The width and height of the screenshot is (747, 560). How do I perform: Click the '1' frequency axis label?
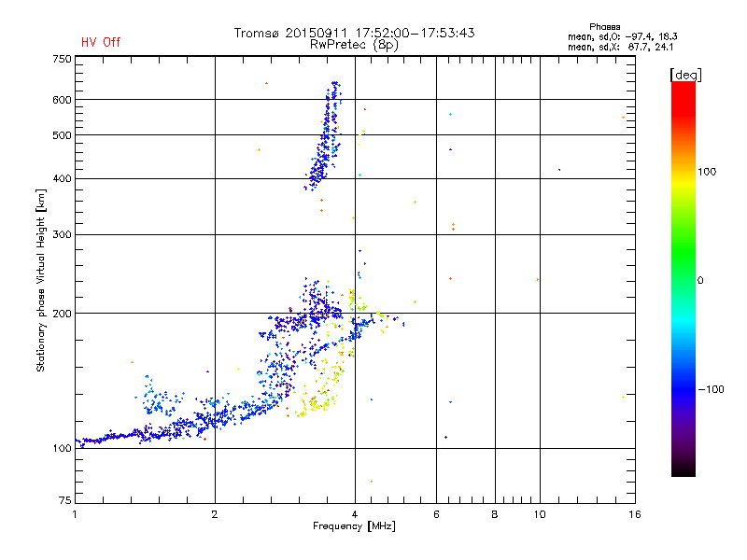pyautogui.click(x=75, y=514)
